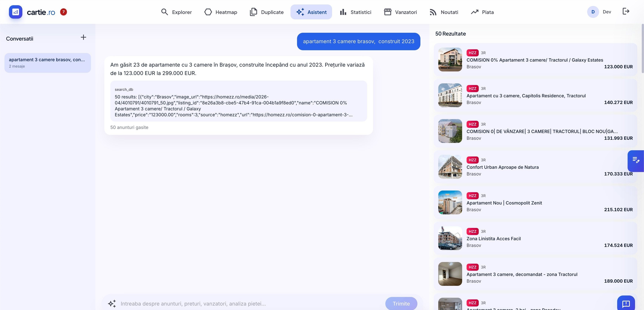Click the Trimite send button
Image resolution: width=644 pixels, height=310 pixels.
(x=401, y=303)
